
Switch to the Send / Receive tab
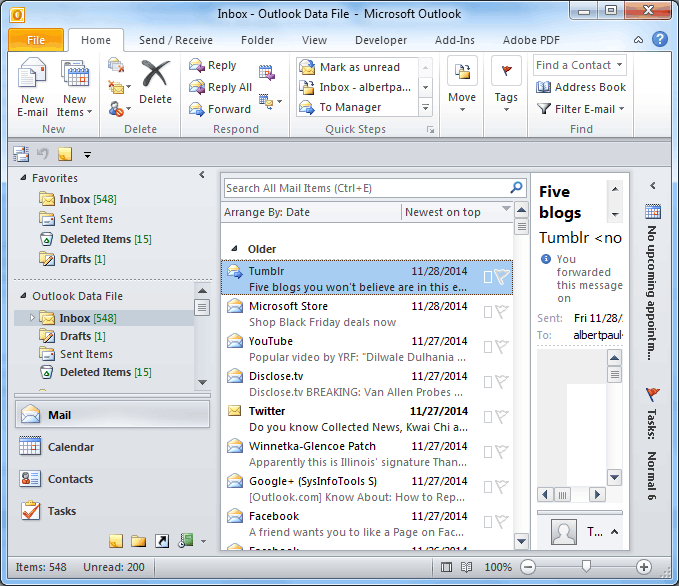[176, 40]
